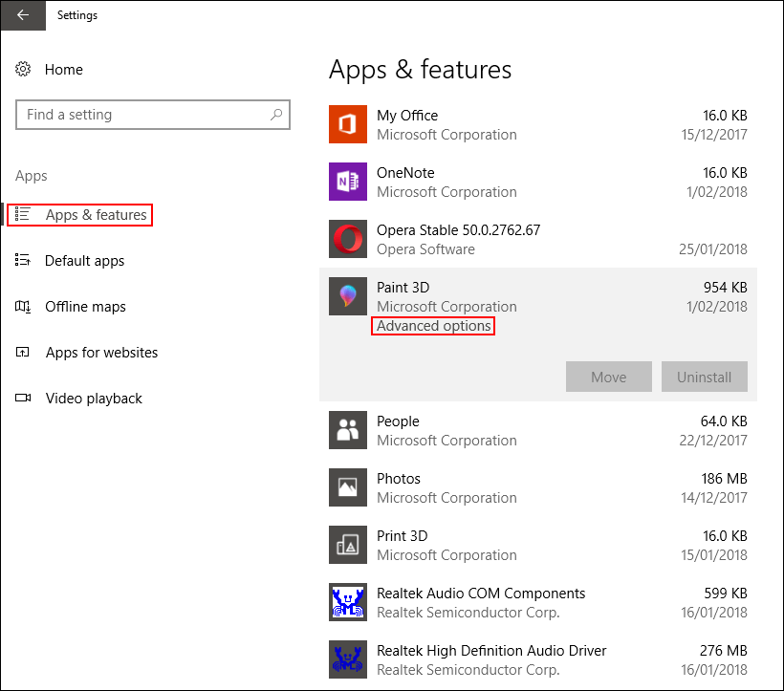Open Apps & features section
784x691 pixels.
(x=96, y=215)
